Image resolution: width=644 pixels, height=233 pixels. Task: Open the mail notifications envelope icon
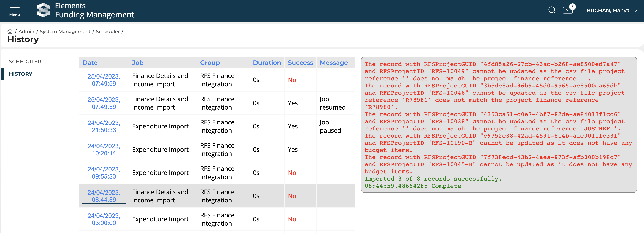click(568, 10)
